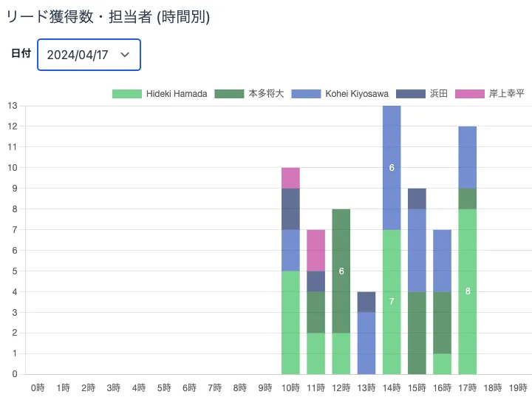Image resolution: width=532 pixels, height=400 pixels.
Task: Hide 岸上幸平 series via legend text
Action: (507, 94)
